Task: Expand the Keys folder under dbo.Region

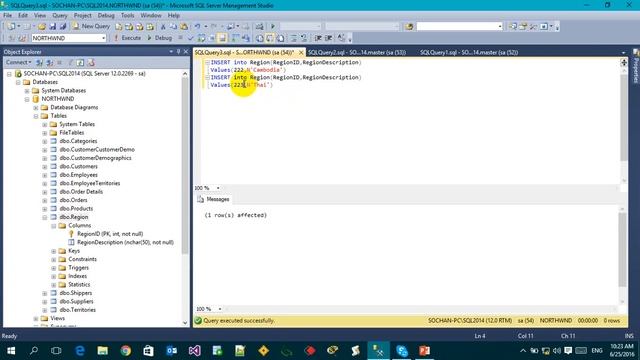Action: click(x=54, y=251)
